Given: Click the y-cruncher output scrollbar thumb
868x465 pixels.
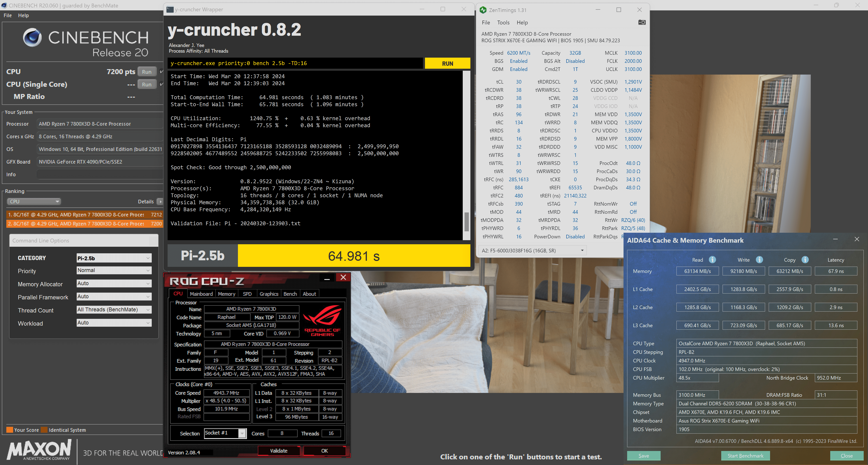Looking at the screenshot, I should pos(466,222).
